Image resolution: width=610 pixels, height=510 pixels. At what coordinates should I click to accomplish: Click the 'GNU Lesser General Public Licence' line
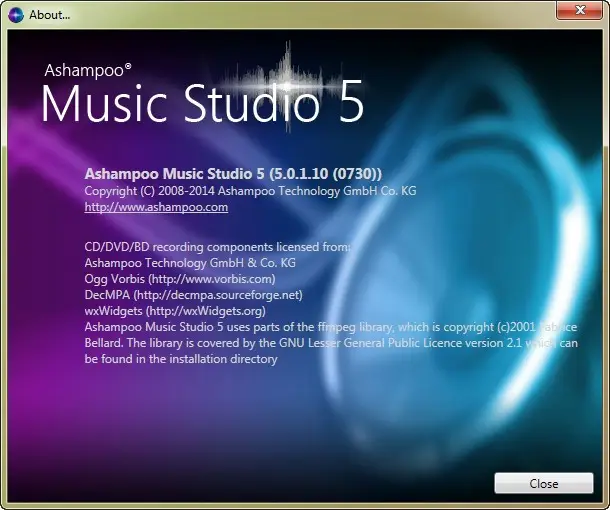[331, 343]
